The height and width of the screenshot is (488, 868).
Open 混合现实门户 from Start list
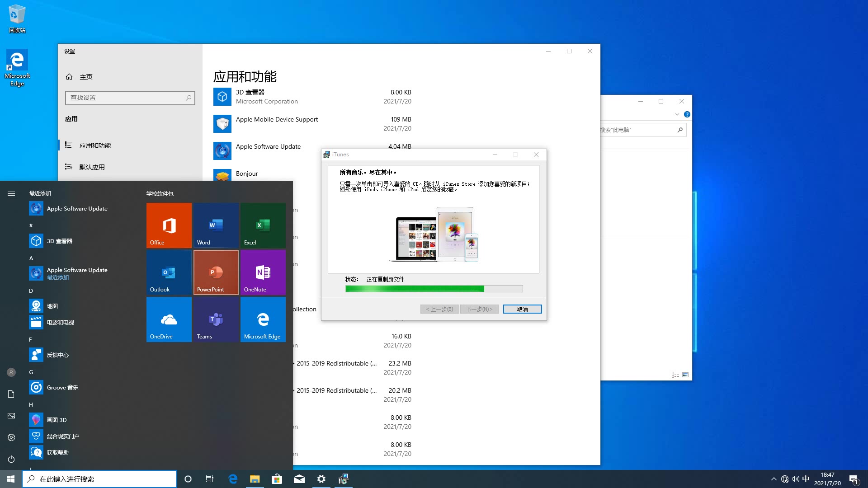[81, 436]
